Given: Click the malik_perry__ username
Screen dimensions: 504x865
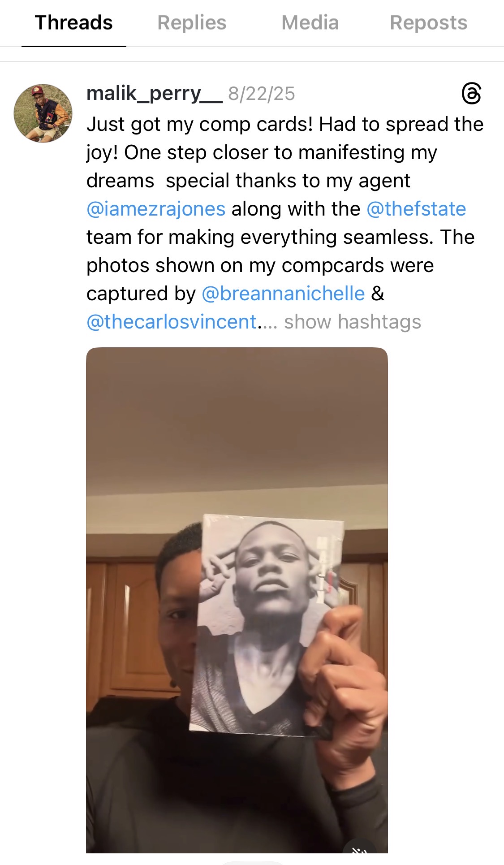Looking at the screenshot, I should tap(154, 94).
